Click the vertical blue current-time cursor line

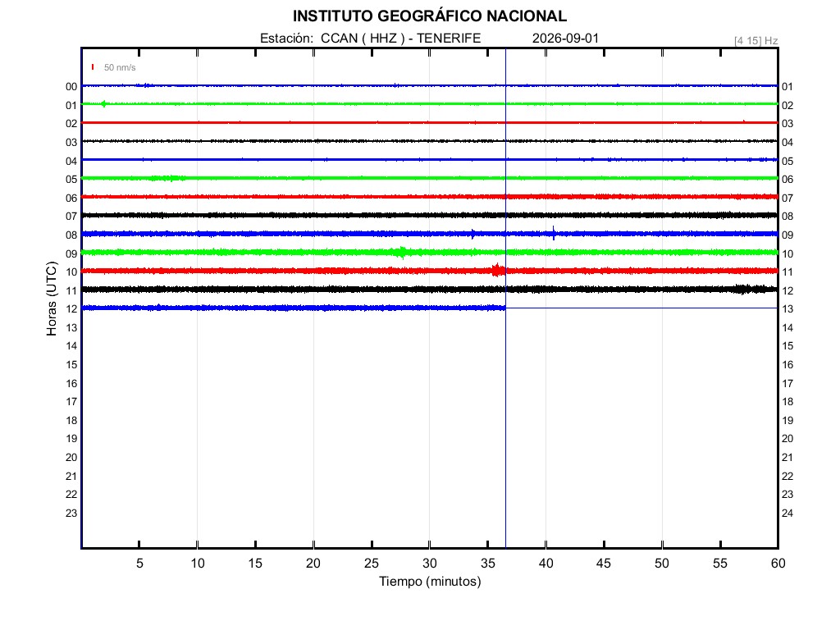(x=505, y=428)
